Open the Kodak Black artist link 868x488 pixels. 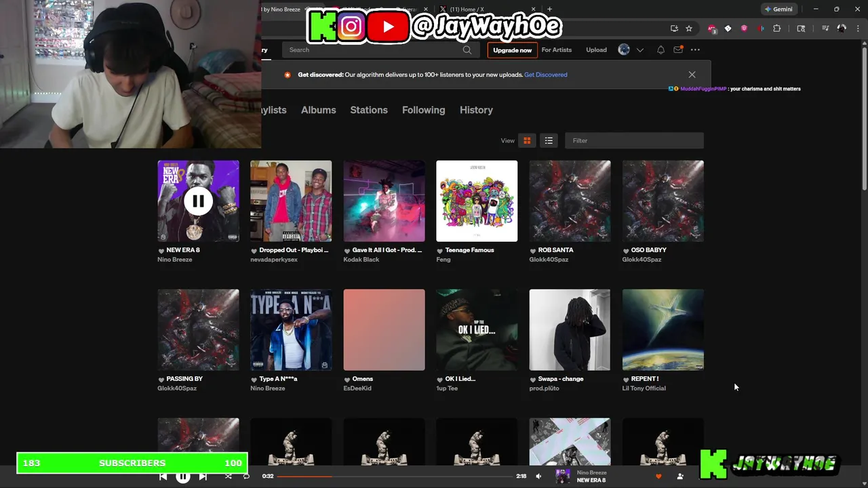361,260
